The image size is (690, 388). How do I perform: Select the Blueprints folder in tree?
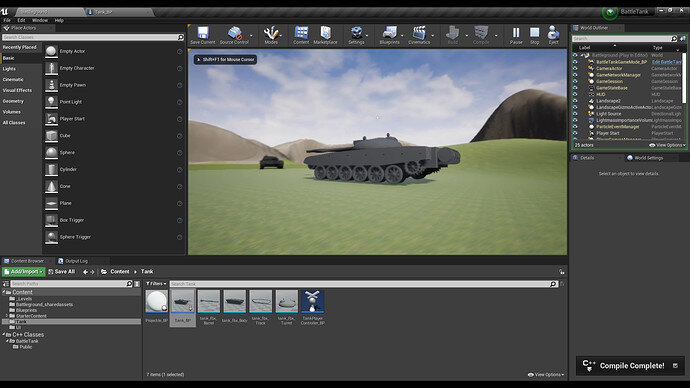[26, 310]
